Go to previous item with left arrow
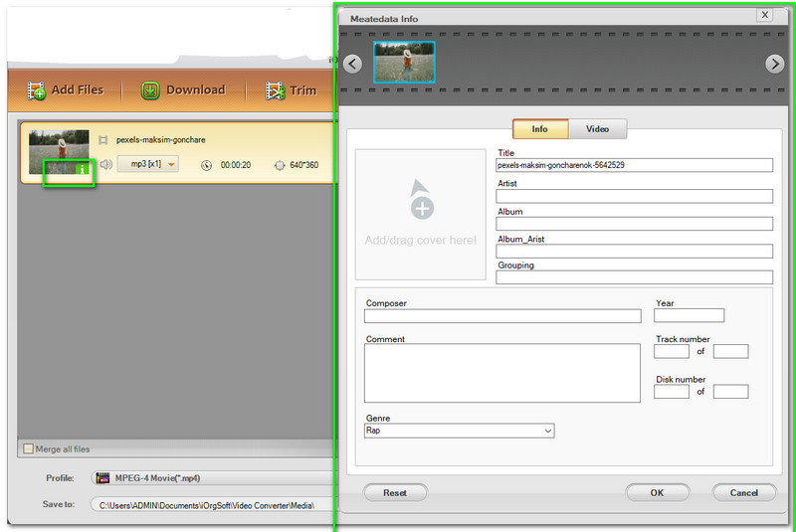This screenshot has width=796, height=532. tap(352, 64)
